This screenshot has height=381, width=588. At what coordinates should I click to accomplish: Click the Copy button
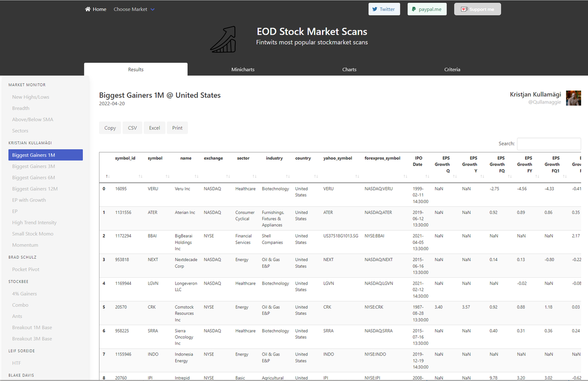tap(110, 128)
